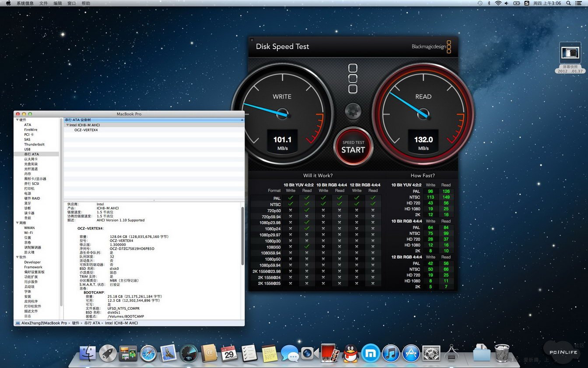Open QQ penguin in the Dock
The image size is (588, 368).
(350, 353)
